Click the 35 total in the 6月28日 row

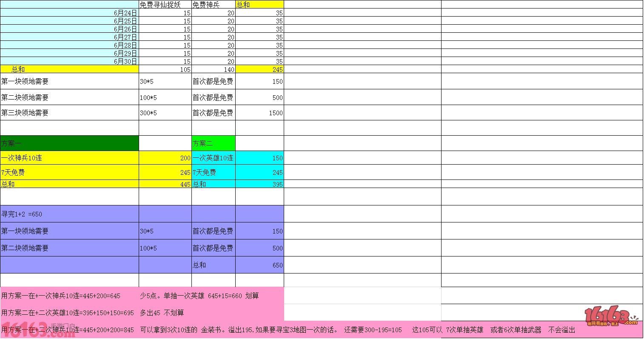[x=259, y=45]
